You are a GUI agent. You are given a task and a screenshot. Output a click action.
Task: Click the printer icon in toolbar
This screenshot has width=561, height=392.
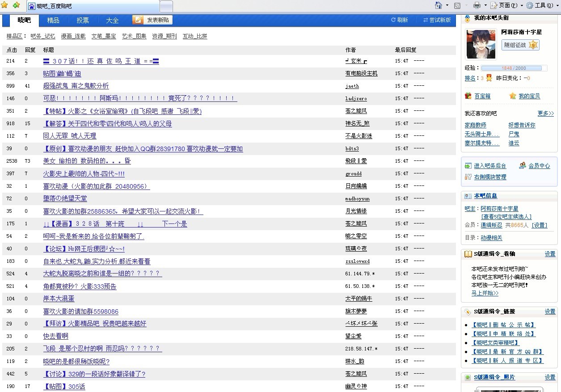pyautogui.click(x=477, y=6)
